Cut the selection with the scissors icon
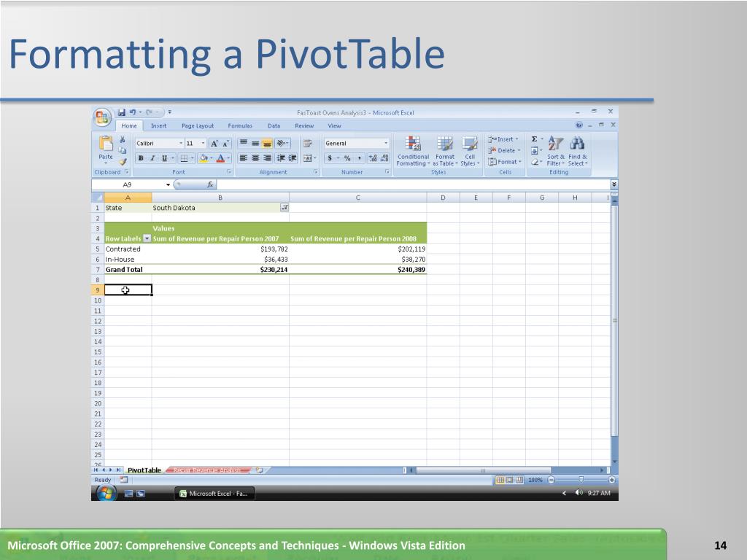This screenshot has height=560, width=747. [x=123, y=139]
